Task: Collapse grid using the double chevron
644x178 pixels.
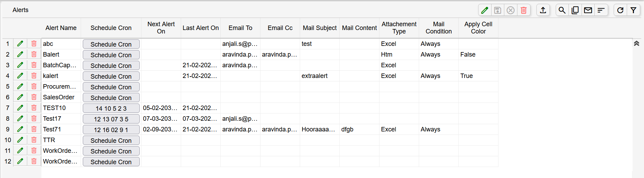Action: 636,43
